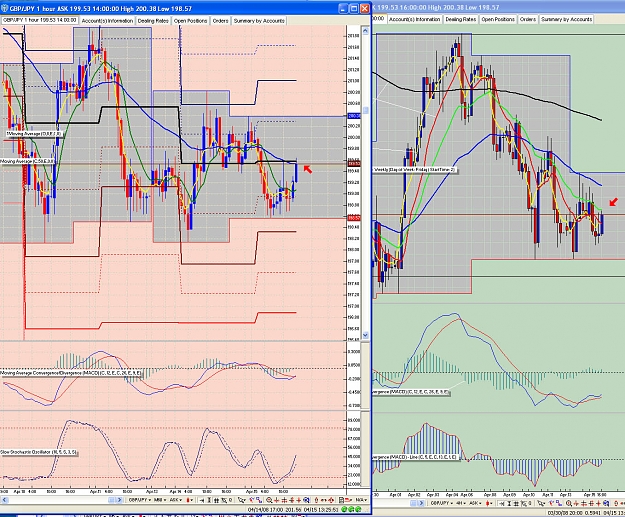This screenshot has width=625, height=517.
Task: Click application icon in GBP/JPY title bar
Action: (x=4, y=8)
